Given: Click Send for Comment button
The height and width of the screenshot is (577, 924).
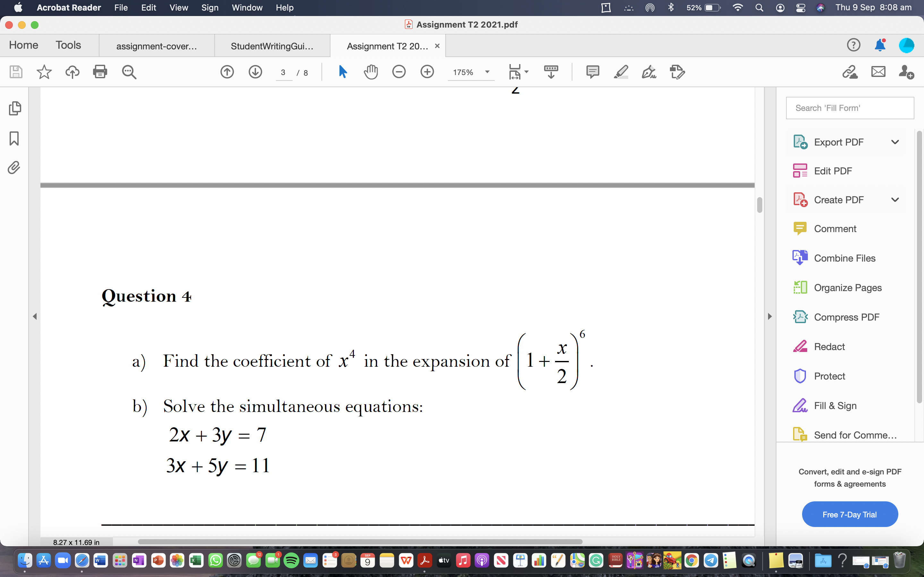Looking at the screenshot, I should (850, 435).
